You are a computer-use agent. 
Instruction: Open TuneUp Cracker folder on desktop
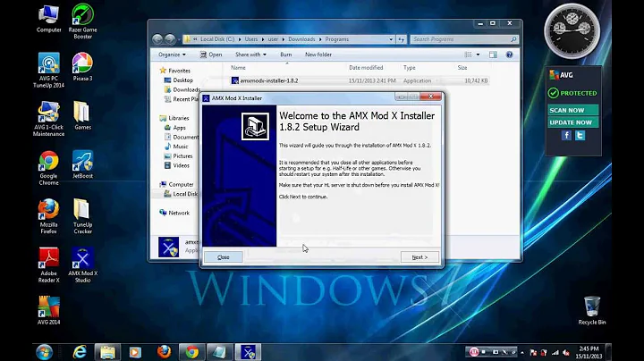pyautogui.click(x=82, y=216)
